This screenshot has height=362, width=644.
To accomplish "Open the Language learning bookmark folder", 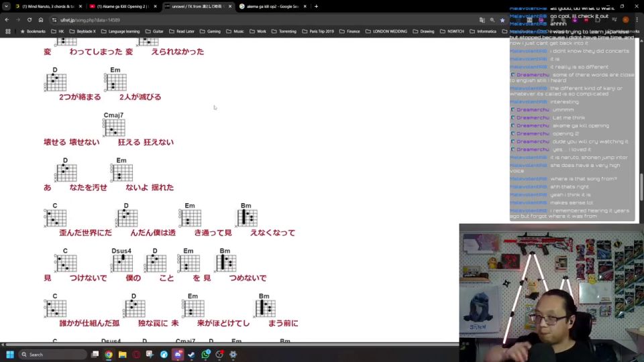I will tap(120, 32).
